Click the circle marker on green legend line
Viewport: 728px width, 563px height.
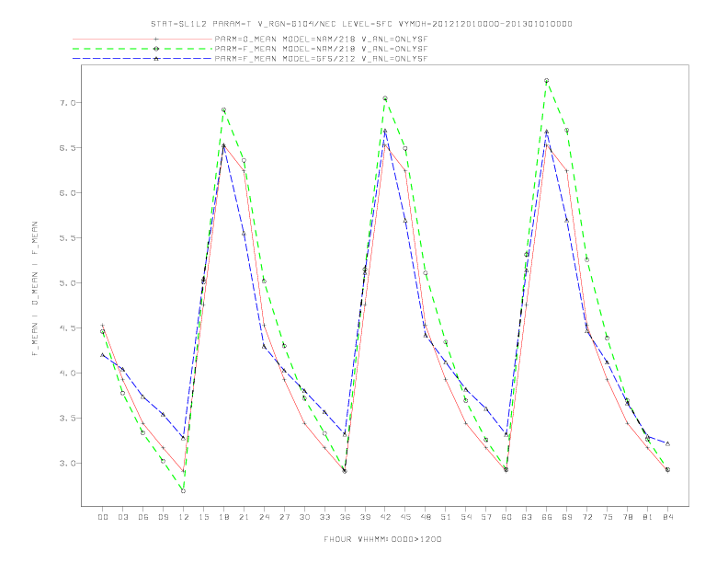coord(156,49)
